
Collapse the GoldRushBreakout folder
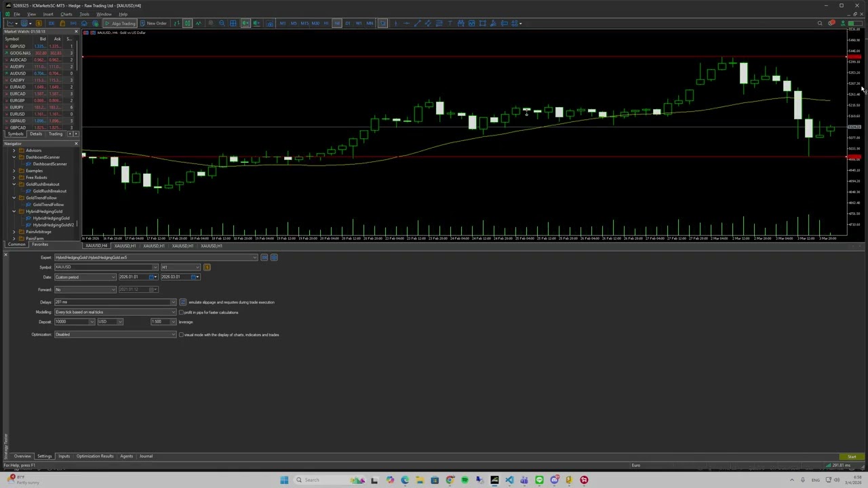click(x=14, y=184)
